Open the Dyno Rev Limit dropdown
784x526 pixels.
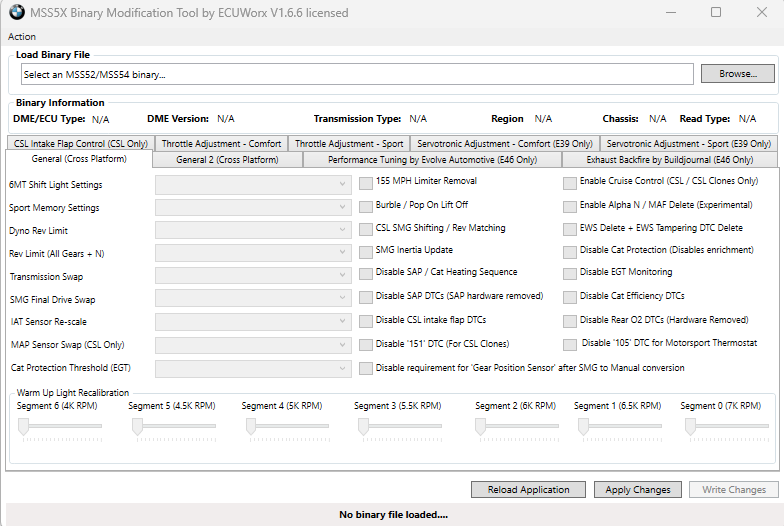point(252,230)
